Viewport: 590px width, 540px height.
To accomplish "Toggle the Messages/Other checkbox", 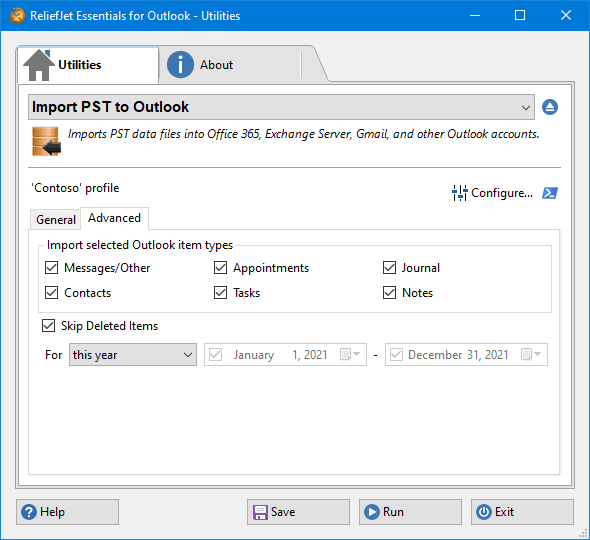I will point(52,268).
